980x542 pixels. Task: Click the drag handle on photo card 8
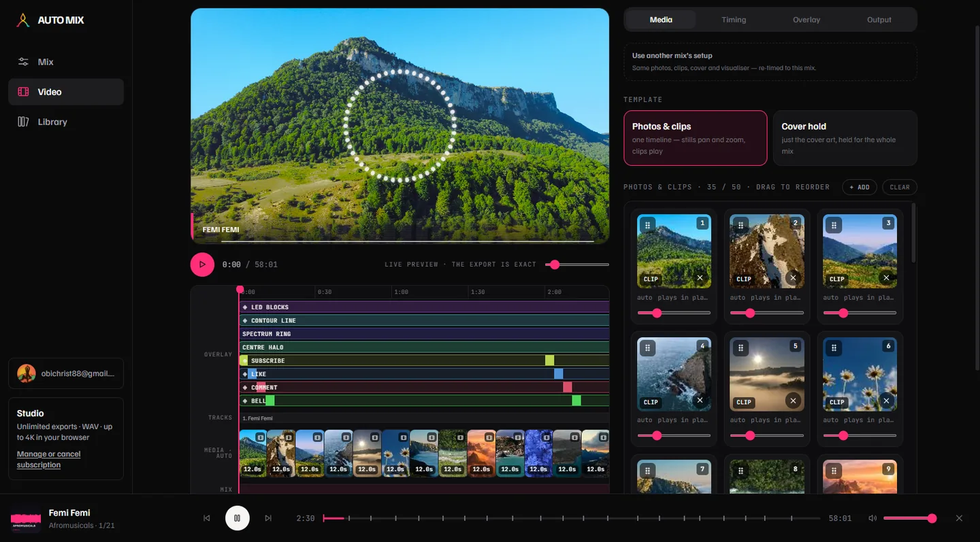coord(740,471)
